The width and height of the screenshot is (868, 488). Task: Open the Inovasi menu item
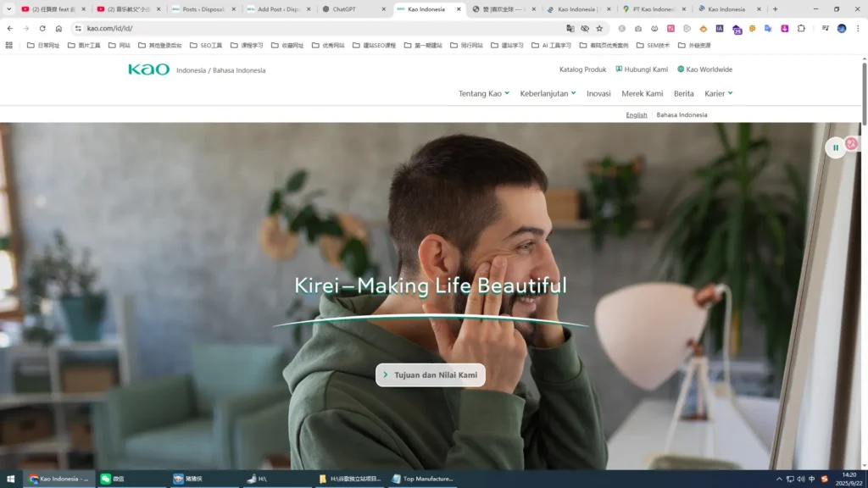[598, 93]
